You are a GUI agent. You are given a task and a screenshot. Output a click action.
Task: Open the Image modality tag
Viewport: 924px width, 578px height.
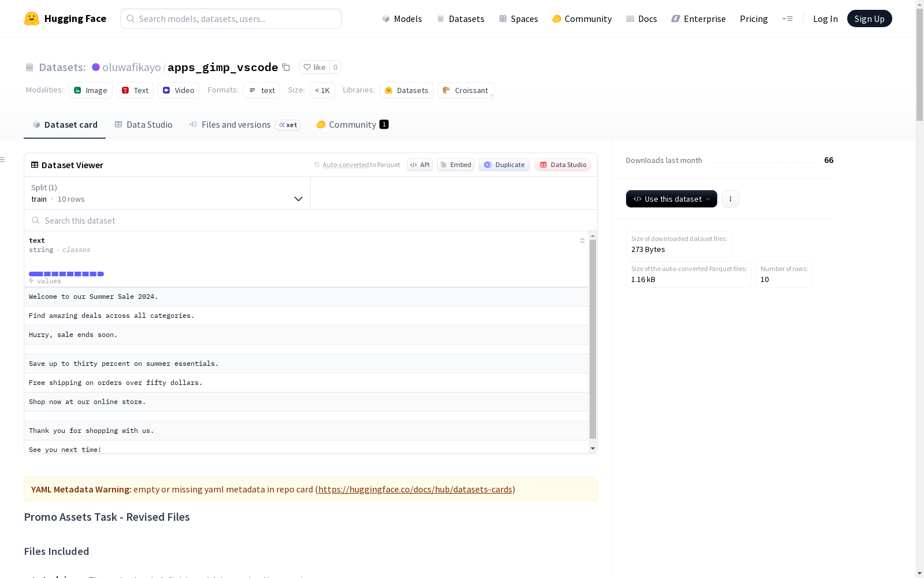pos(91,90)
